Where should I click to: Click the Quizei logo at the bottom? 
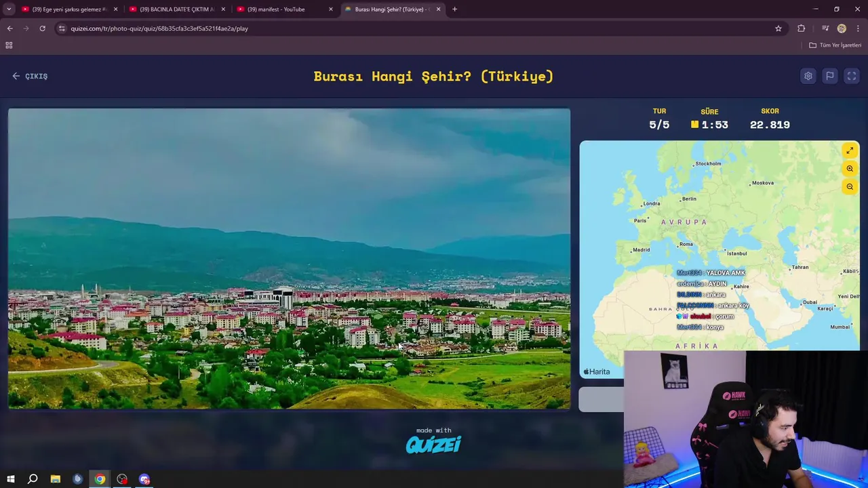pyautogui.click(x=433, y=444)
